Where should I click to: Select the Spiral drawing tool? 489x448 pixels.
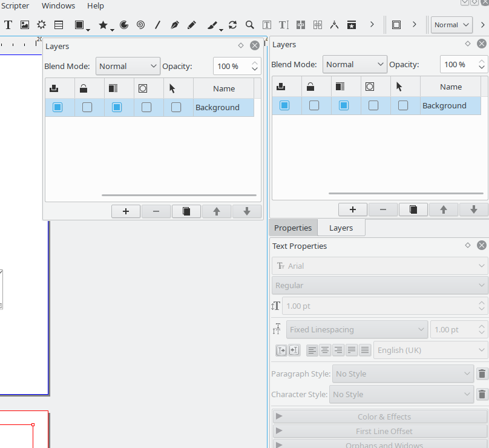[x=140, y=25]
